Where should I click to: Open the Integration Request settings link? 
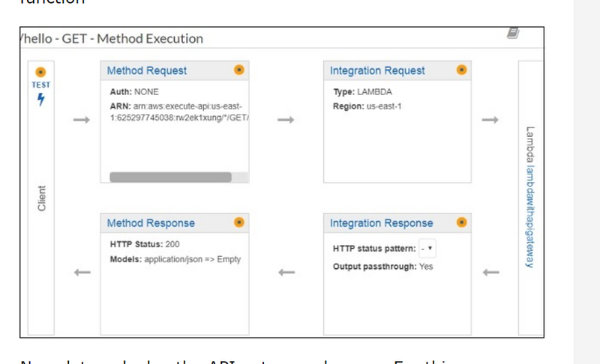[x=377, y=70]
